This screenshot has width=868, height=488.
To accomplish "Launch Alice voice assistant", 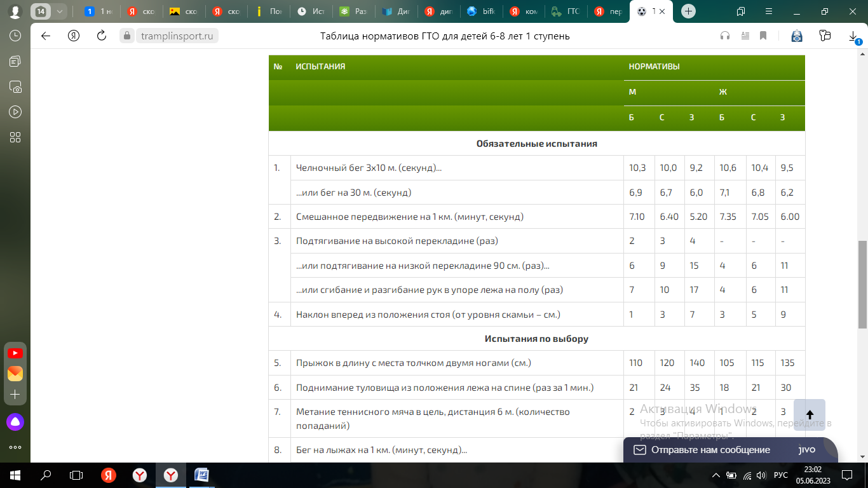I will (x=15, y=421).
